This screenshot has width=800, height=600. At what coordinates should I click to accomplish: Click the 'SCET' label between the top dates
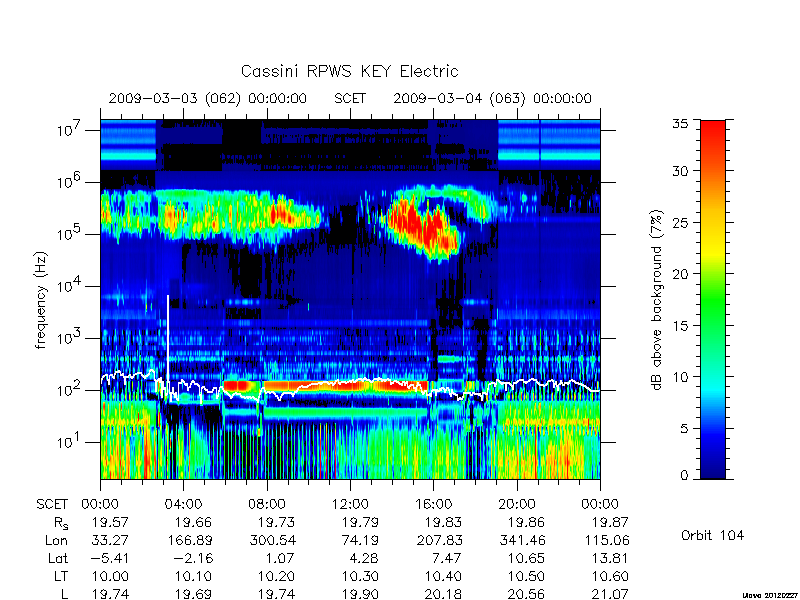click(350, 98)
